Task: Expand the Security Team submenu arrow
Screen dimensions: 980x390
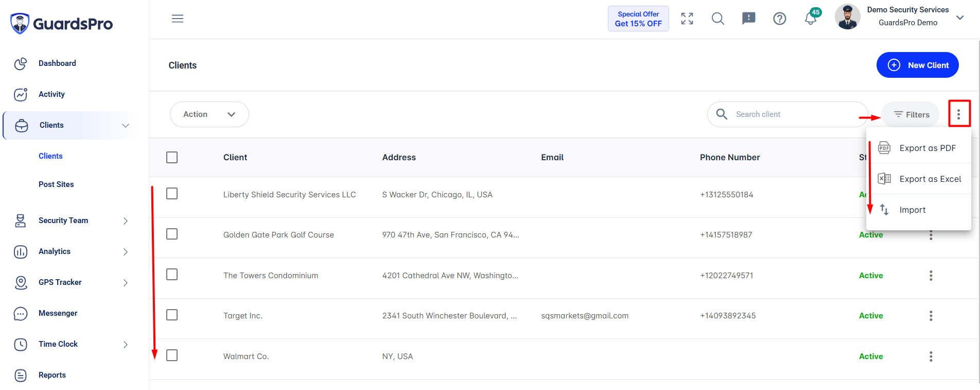Action: [x=126, y=221]
